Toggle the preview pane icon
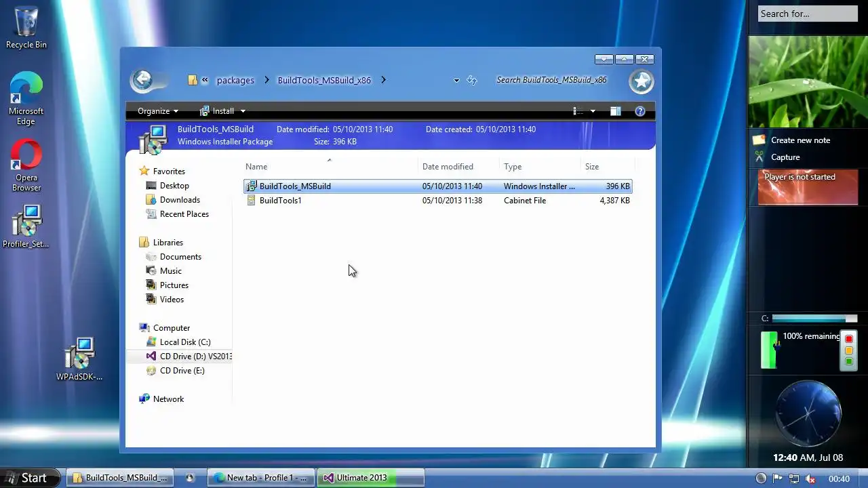Screen dimensions: 868x488 (615, 111)
